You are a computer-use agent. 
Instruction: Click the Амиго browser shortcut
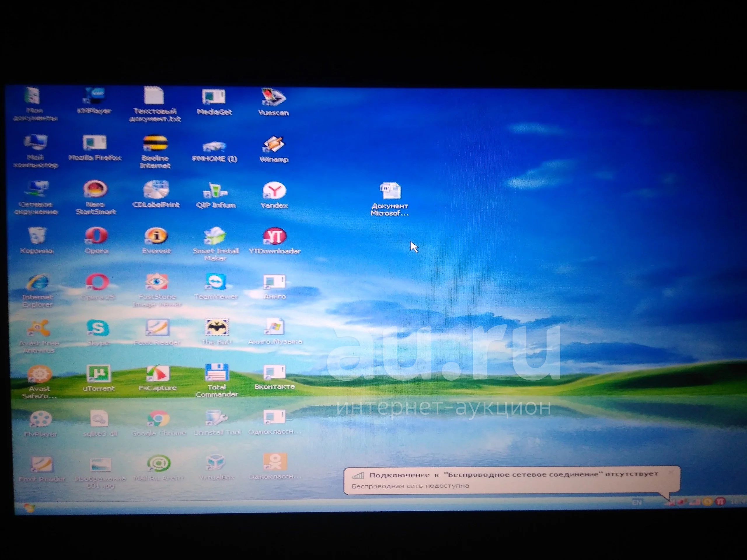275,287
